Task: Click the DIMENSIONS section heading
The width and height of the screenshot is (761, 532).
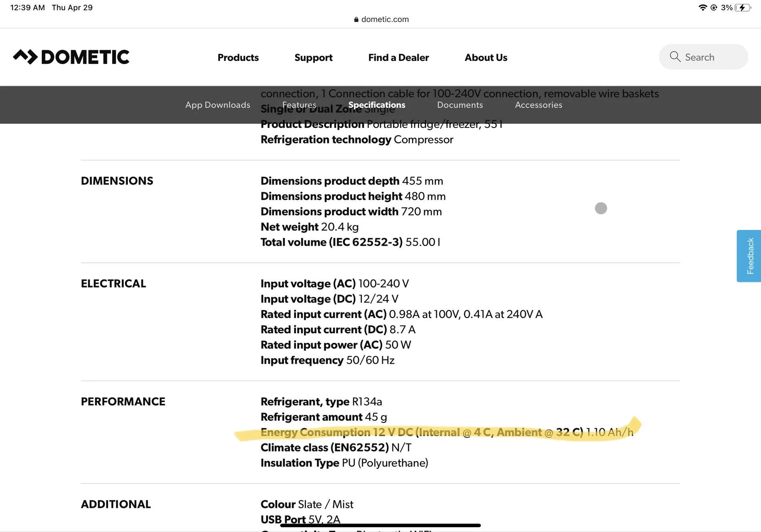Action: [117, 181]
